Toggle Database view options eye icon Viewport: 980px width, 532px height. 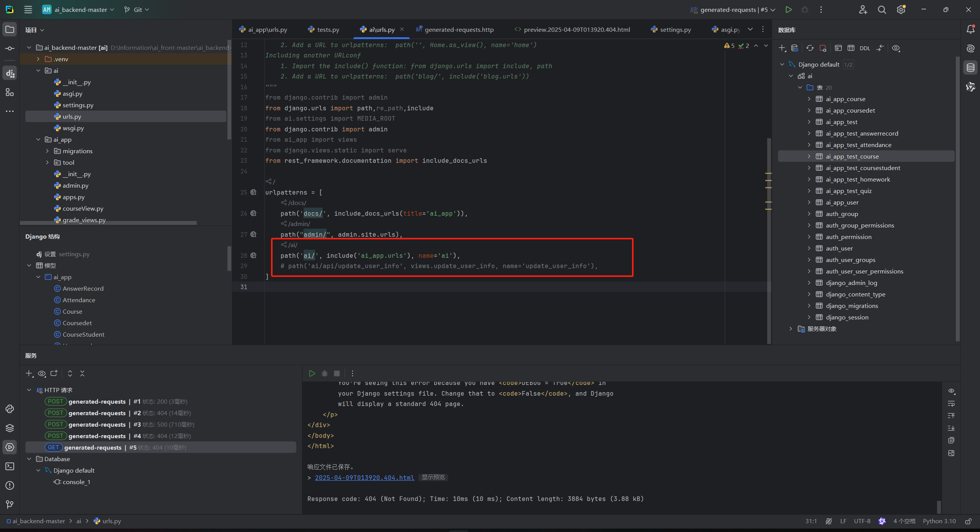click(x=896, y=48)
